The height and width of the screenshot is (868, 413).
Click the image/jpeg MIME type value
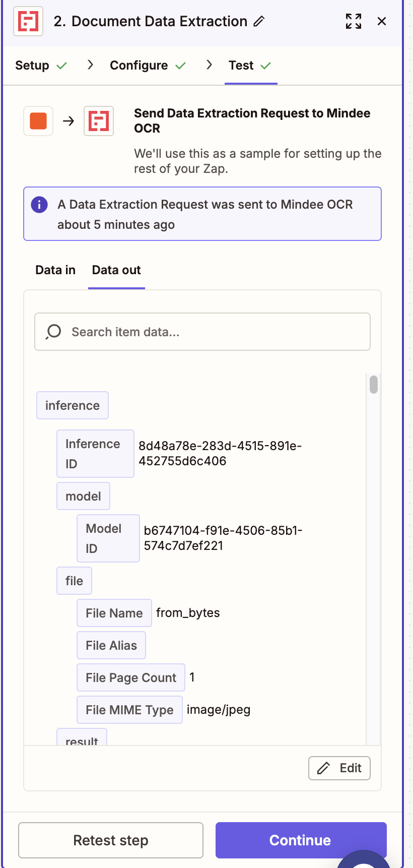pos(219,710)
